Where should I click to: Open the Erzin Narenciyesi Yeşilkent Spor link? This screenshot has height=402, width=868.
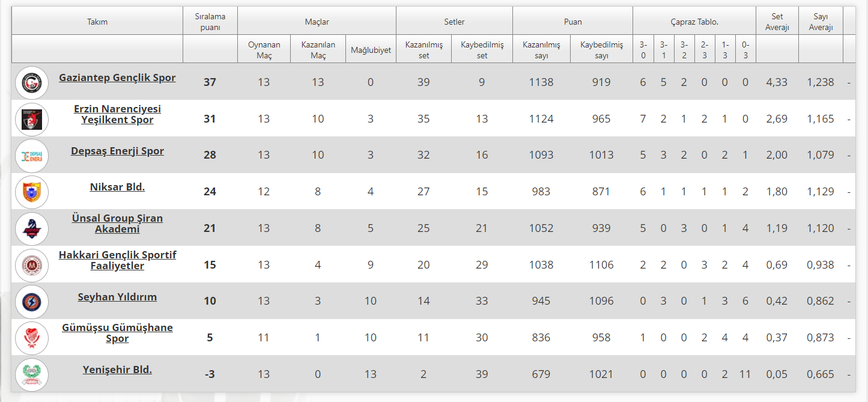(117, 114)
